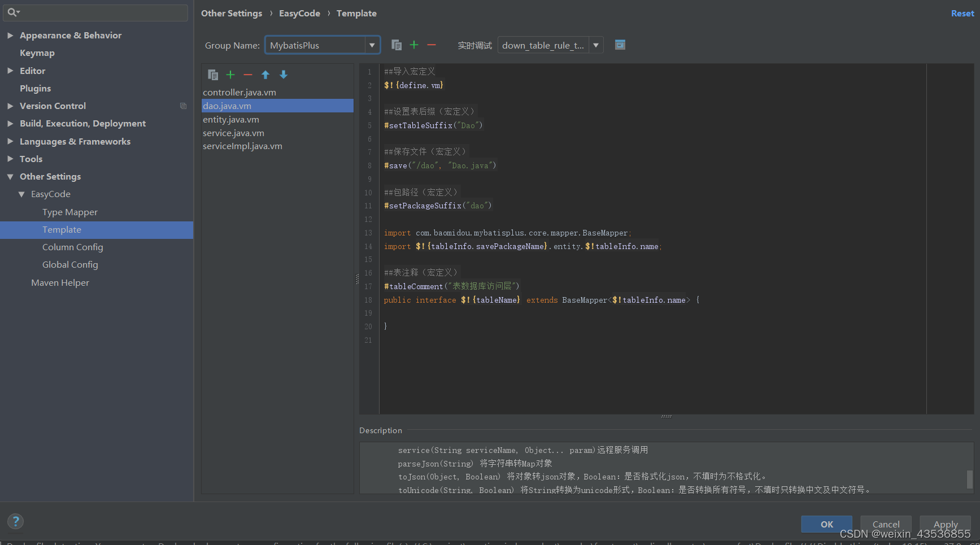Open Global Config page

pos(70,265)
